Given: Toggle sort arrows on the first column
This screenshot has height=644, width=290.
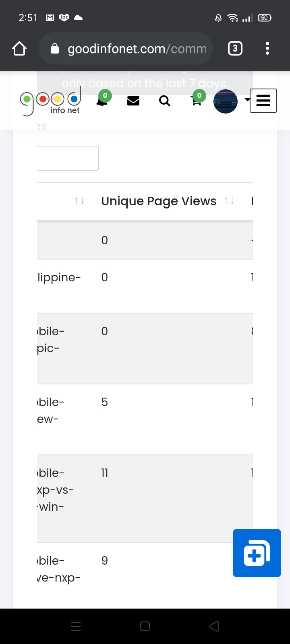Looking at the screenshot, I should 79,201.
